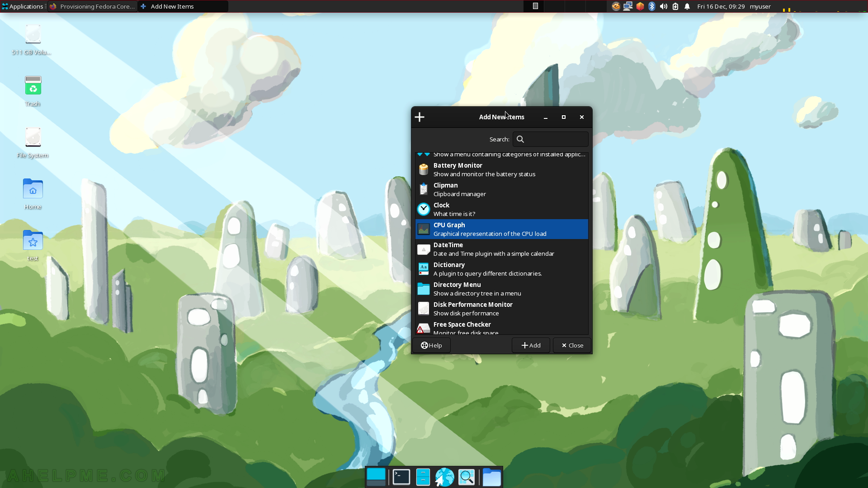
Task: Click the CPU Graph icon
Action: [x=424, y=229]
